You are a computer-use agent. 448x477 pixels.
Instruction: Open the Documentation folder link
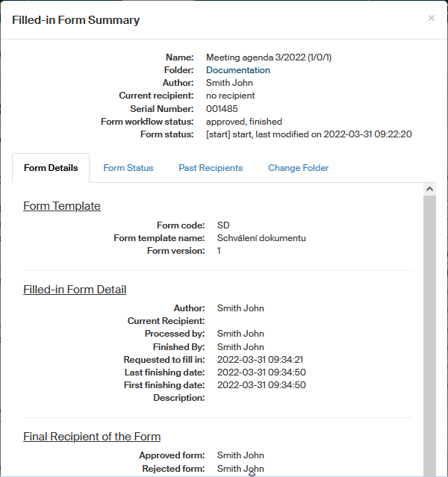point(237,70)
